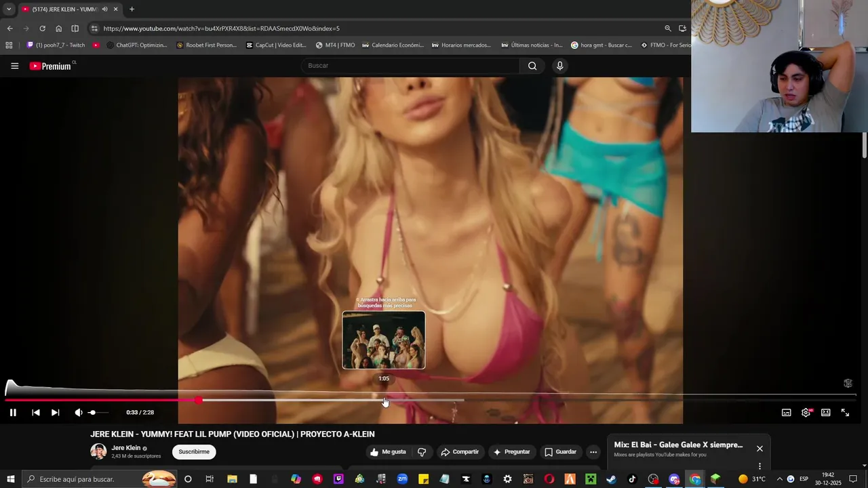Toggle browser side panel
Image resolution: width=868 pixels, height=488 pixels.
point(75,28)
